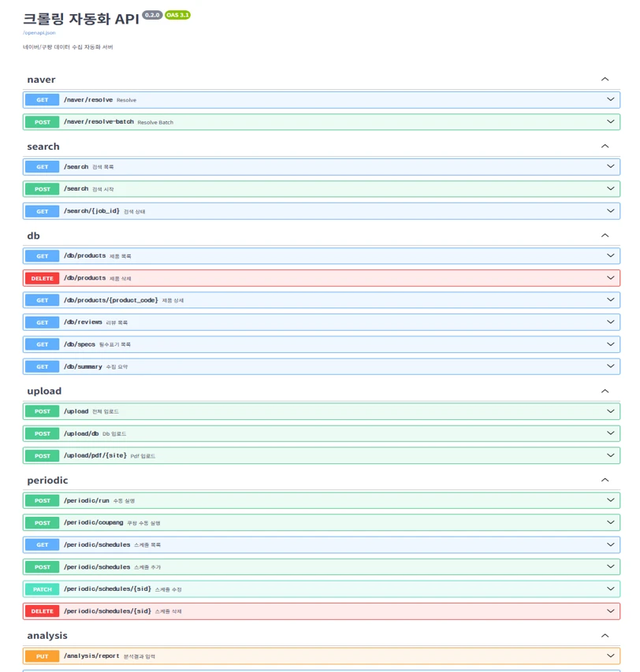Image resolution: width=640 pixels, height=672 pixels.
Task: Expand GET /naver/resolve arrow
Action: (x=610, y=99)
